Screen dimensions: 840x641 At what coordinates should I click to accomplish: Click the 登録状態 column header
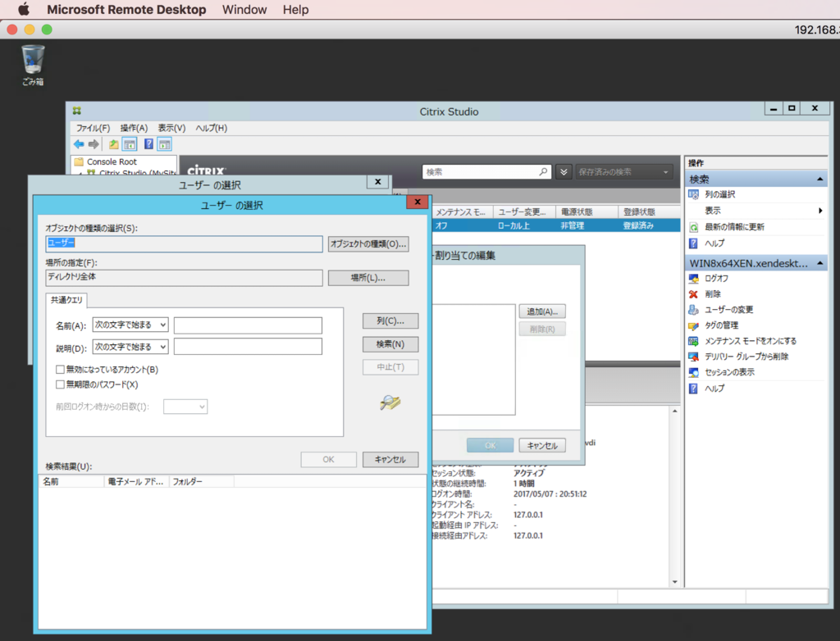tap(649, 212)
